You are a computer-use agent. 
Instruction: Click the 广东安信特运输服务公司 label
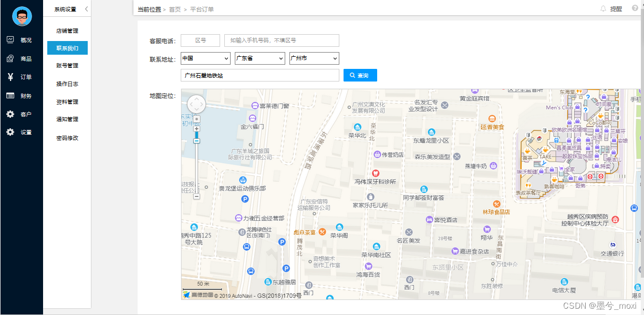point(314,205)
